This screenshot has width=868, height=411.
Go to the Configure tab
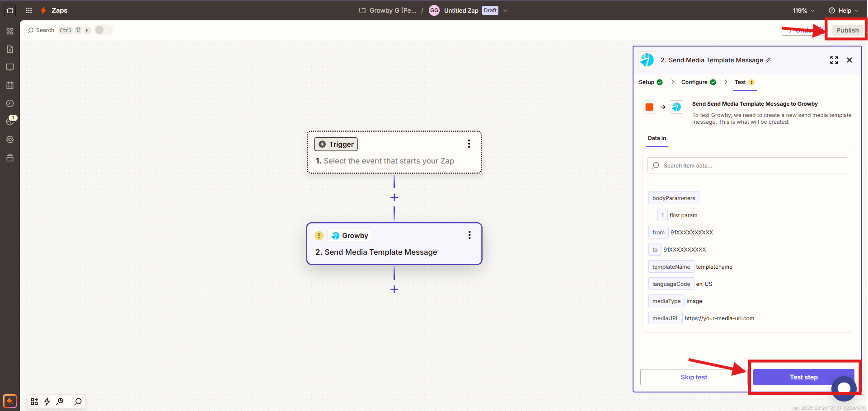coord(699,82)
